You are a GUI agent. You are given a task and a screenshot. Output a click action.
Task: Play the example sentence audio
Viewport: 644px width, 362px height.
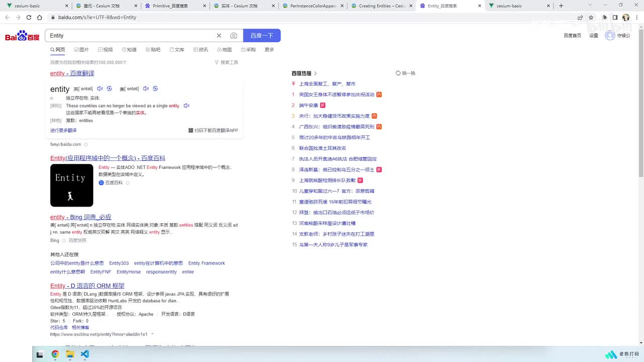click(x=186, y=106)
